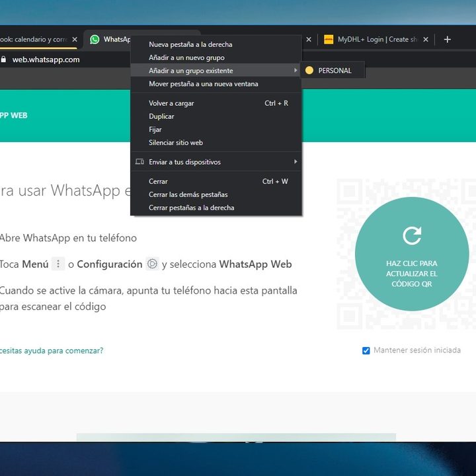Viewport: 476px width, 476px height.
Task: Click the refresh QR code arrow icon
Action: point(412,235)
